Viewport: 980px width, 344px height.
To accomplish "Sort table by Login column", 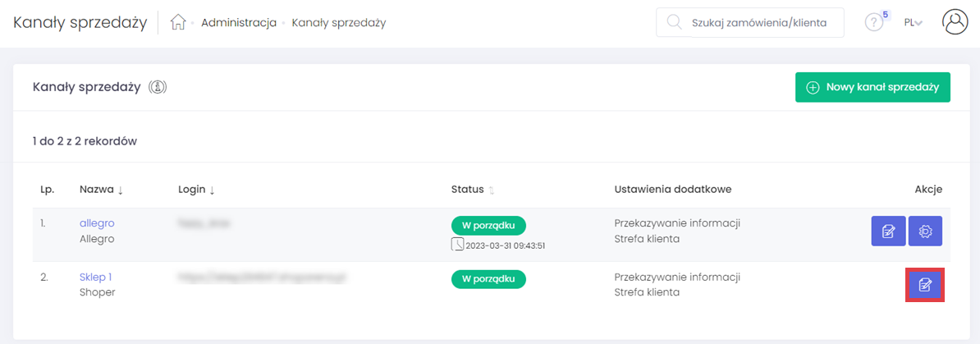I will tap(196, 190).
